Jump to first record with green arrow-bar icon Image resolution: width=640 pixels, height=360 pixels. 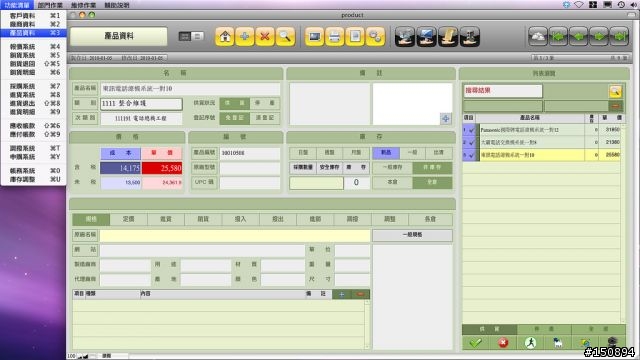[x=558, y=37]
